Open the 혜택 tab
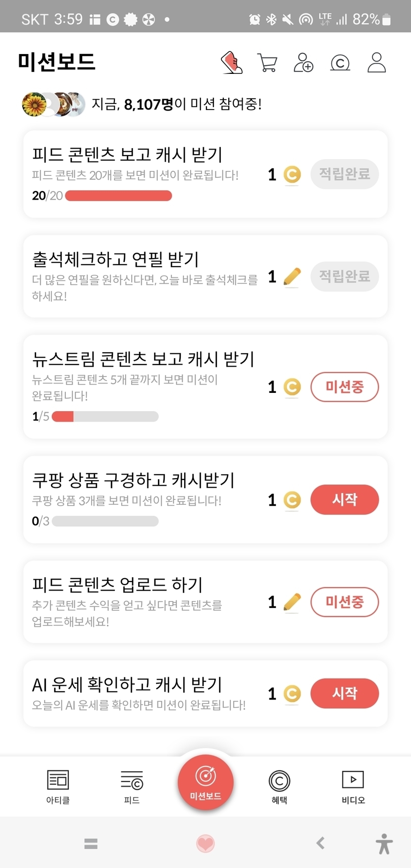 coord(279,786)
